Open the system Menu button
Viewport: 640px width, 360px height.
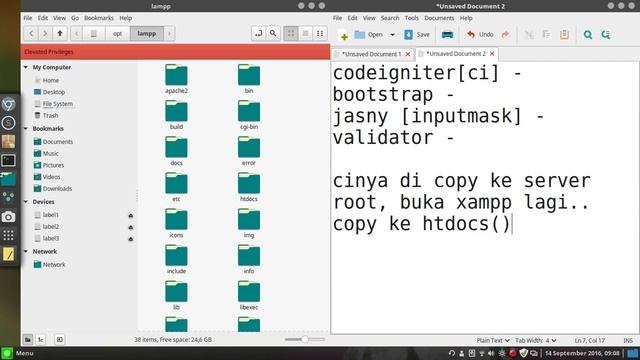coord(18,353)
